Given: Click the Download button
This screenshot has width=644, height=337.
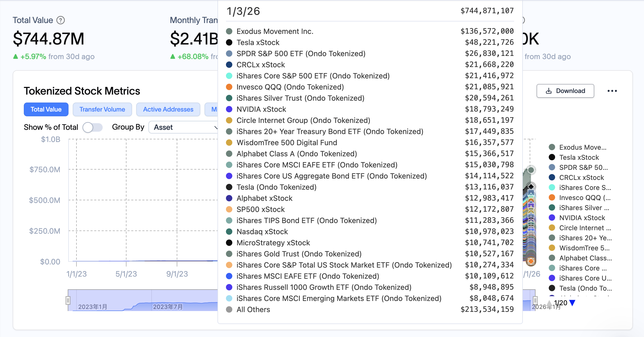Looking at the screenshot, I should [x=565, y=91].
